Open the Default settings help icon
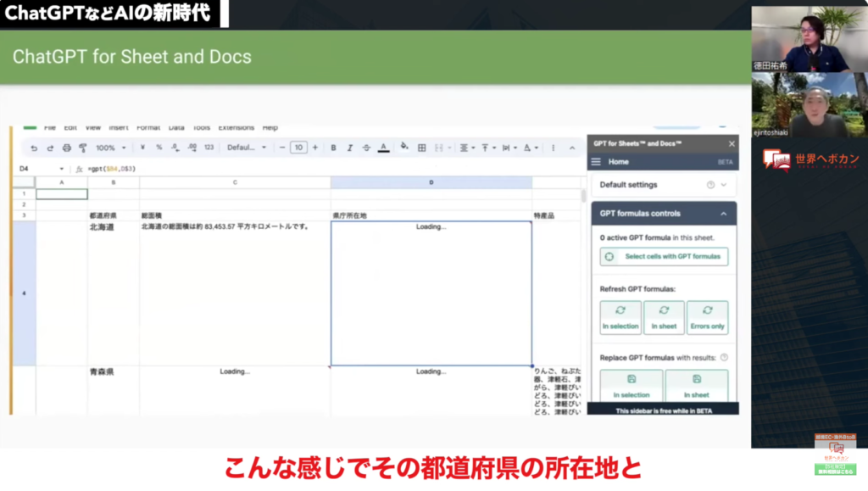868x491 pixels. 711,185
